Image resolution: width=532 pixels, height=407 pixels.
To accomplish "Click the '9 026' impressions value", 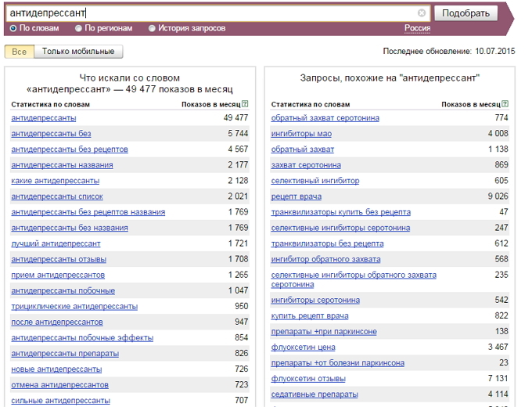I will 498,196.
